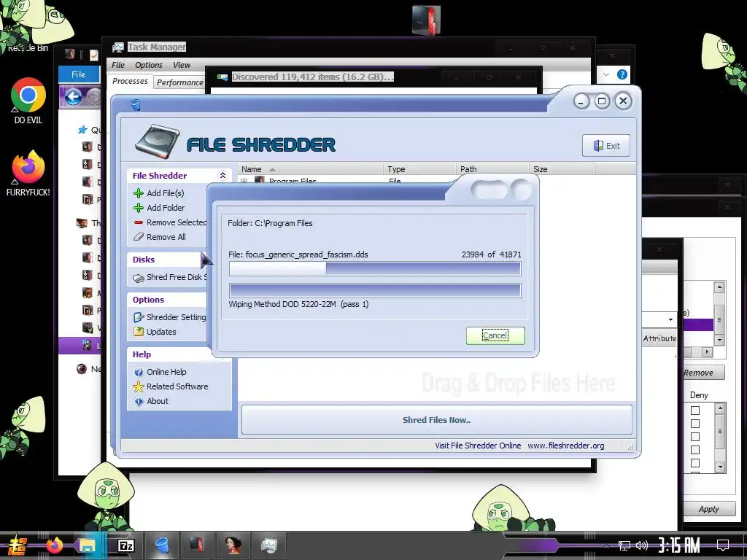Click the Exit button in File Shredder

tap(606, 146)
